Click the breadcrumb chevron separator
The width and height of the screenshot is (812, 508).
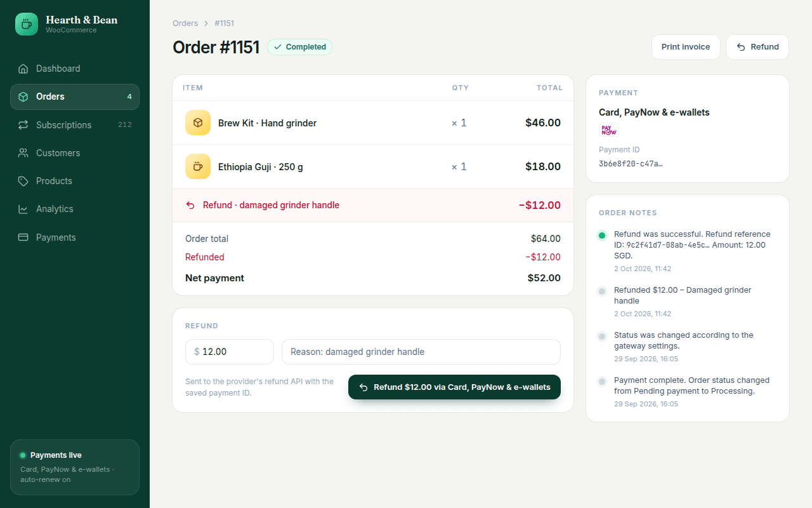(x=206, y=23)
